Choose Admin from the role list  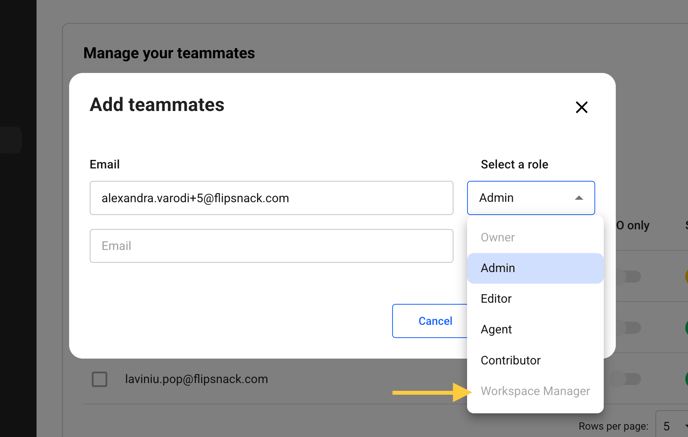tap(535, 268)
